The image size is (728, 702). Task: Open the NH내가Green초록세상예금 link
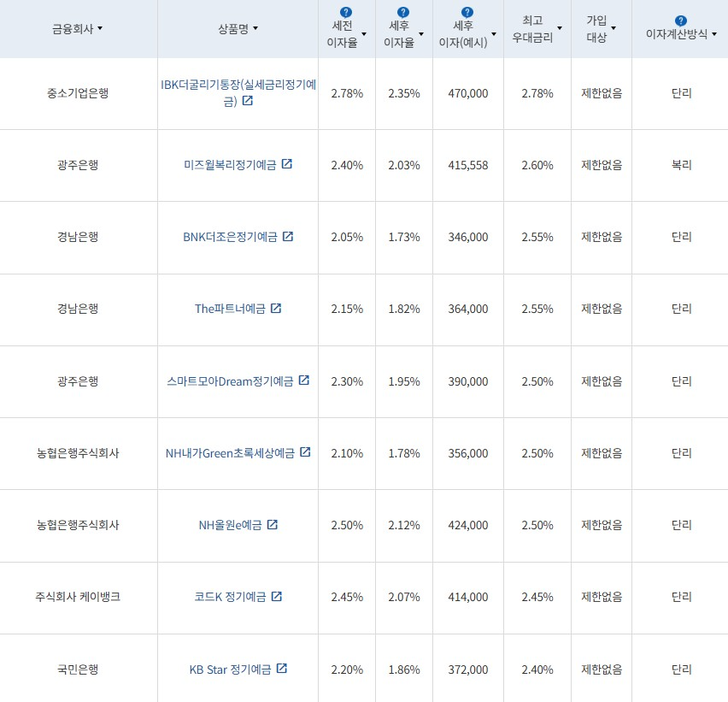(x=229, y=453)
